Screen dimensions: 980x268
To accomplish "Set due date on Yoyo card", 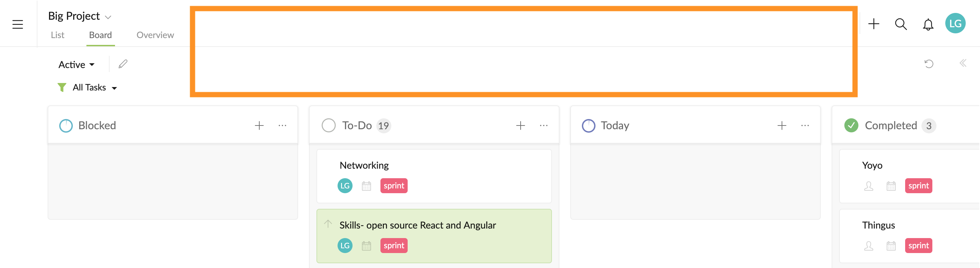I will [x=891, y=186].
